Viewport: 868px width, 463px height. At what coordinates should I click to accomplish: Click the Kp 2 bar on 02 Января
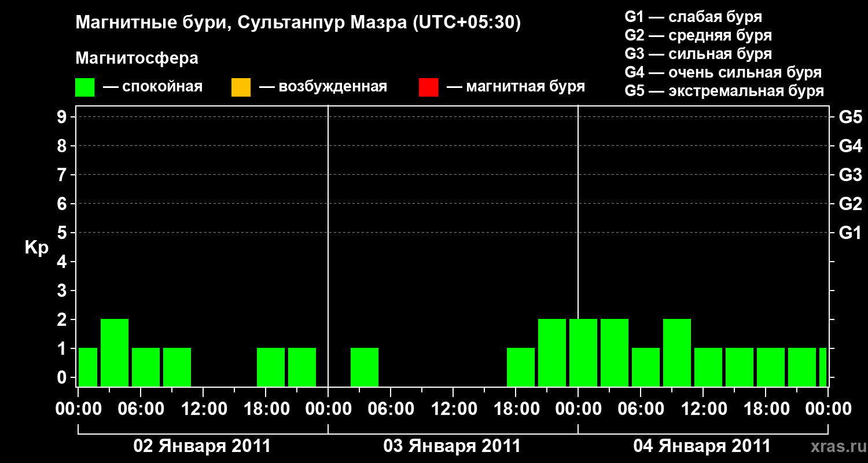[115, 352]
